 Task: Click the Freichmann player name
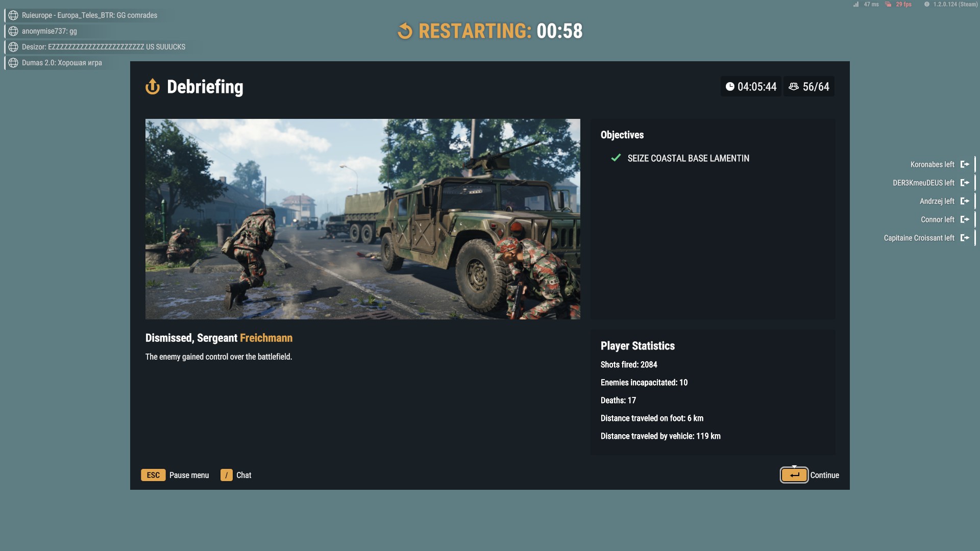pos(266,338)
